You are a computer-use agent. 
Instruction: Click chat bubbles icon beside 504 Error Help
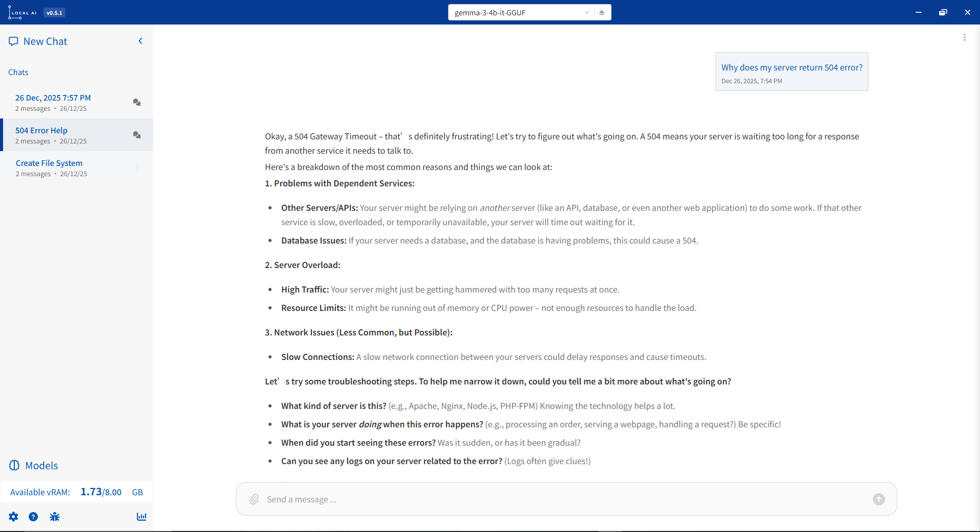(x=137, y=135)
